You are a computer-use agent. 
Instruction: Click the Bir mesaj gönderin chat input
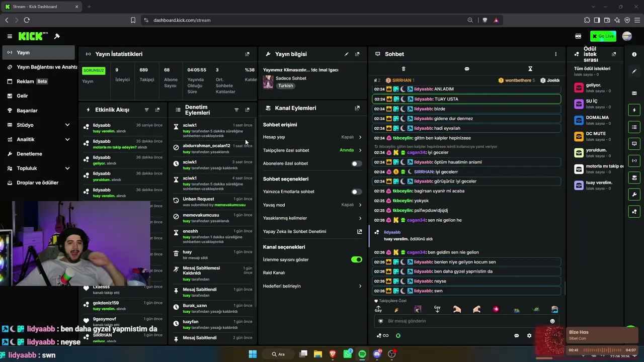(x=466, y=321)
